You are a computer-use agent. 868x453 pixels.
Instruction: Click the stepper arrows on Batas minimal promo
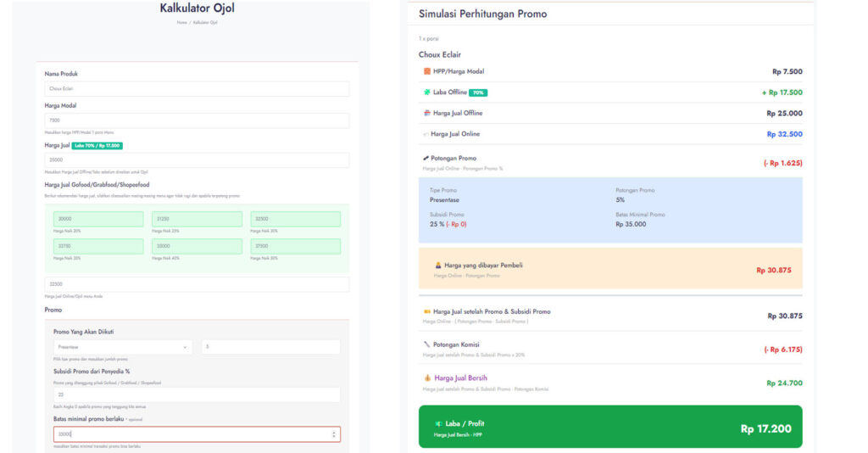tap(334, 434)
